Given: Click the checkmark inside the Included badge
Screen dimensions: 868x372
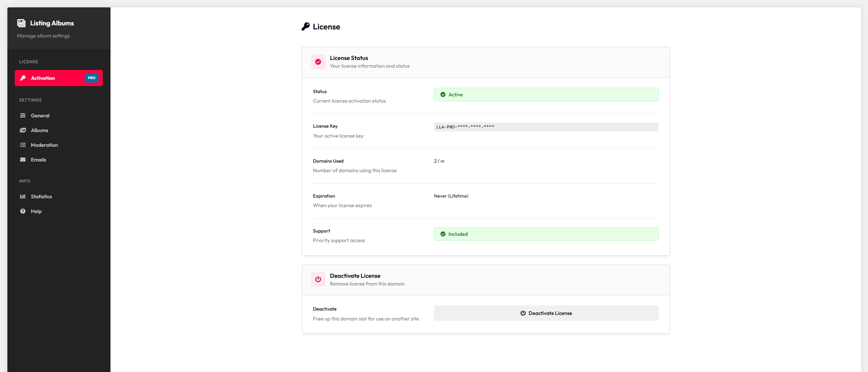Looking at the screenshot, I should click(x=442, y=234).
